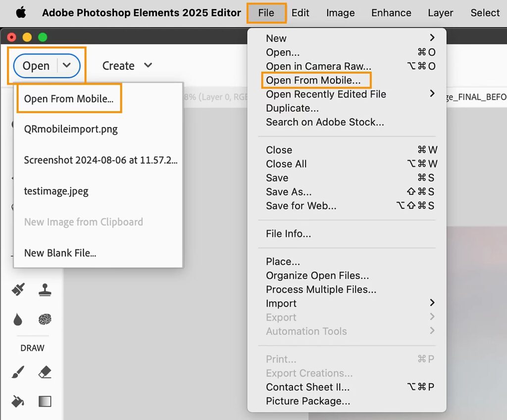Select the Clone Stamp tool
The width and height of the screenshot is (507, 420).
click(45, 290)
